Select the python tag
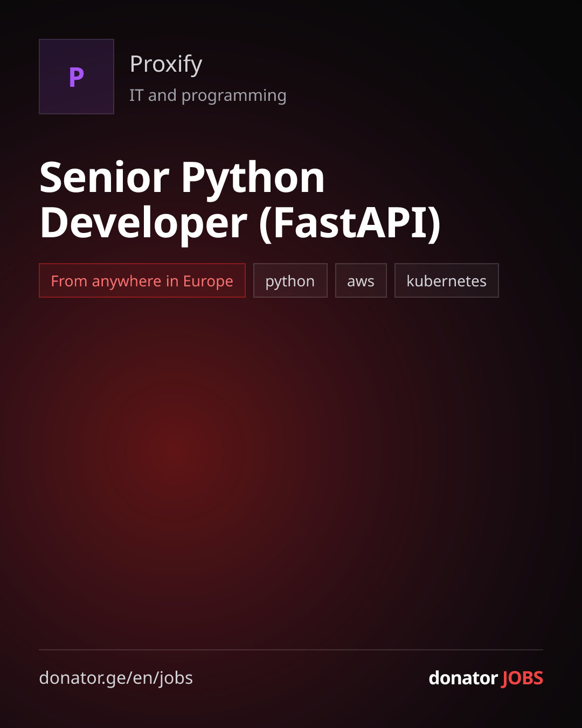This screenshot has height=728, width=582. point(290,280)
